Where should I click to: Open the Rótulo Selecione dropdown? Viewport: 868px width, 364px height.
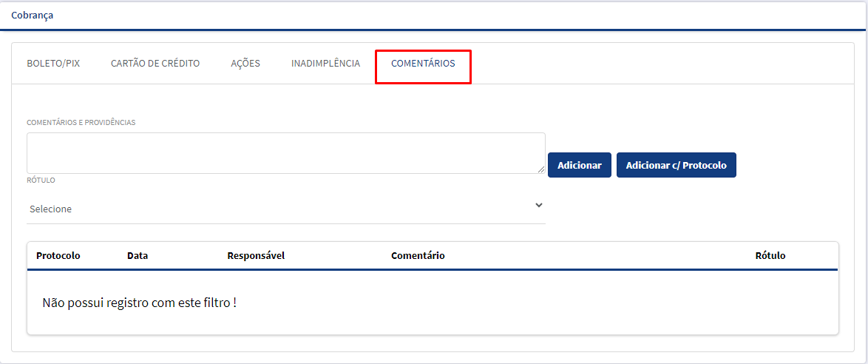(x=285, y=209)
